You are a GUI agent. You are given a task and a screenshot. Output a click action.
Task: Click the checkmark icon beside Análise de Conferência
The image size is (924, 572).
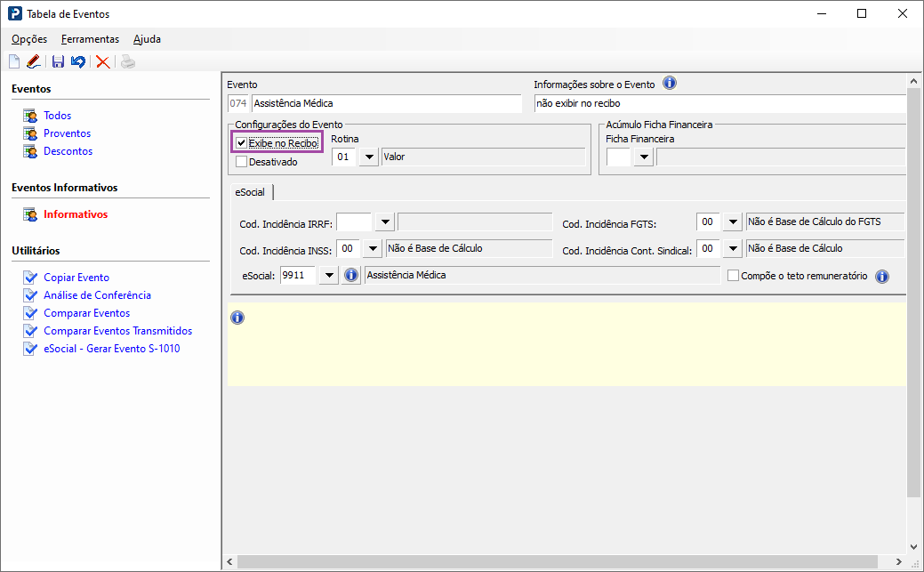[30, 294]
